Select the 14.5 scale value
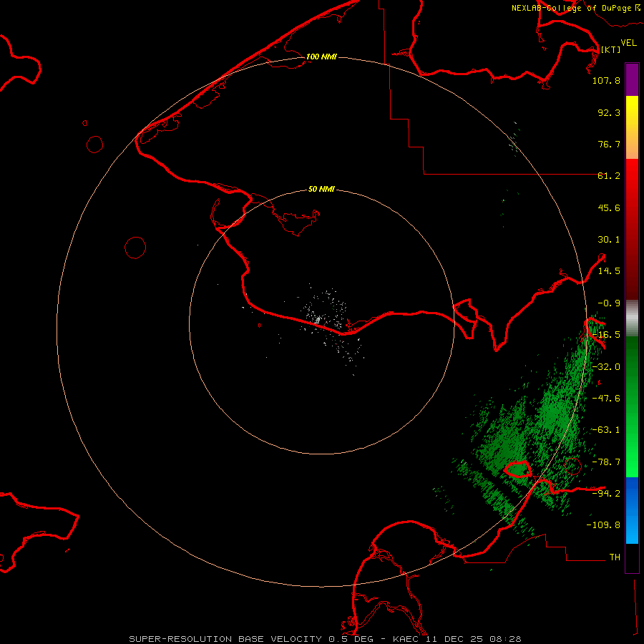The width and height of the screenshot is (644, 644). click(x=609, y=271)
